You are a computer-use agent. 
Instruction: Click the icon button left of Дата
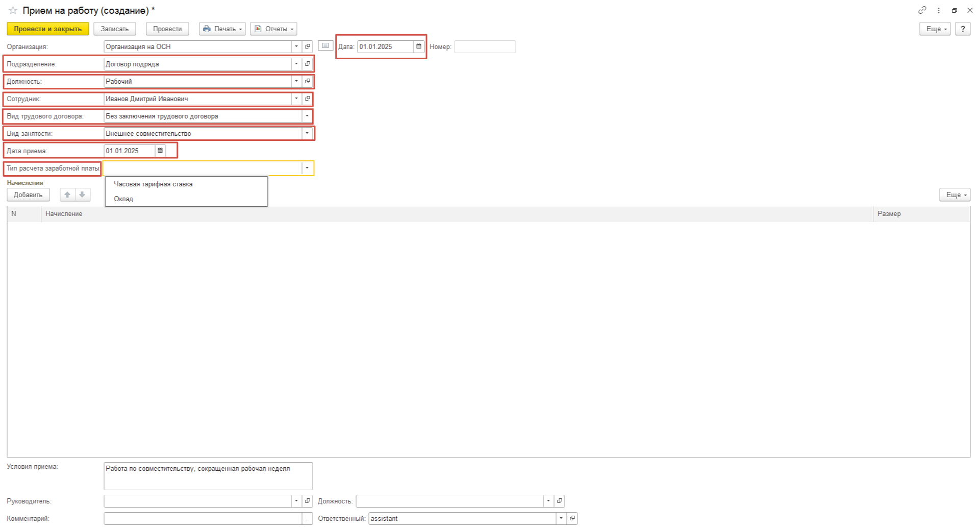tap(325, 46)
